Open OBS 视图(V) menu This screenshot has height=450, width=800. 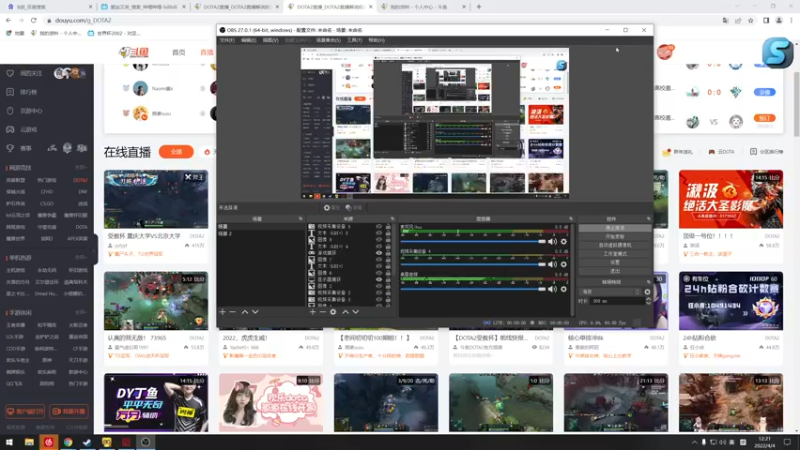click(x=270, y=40)
